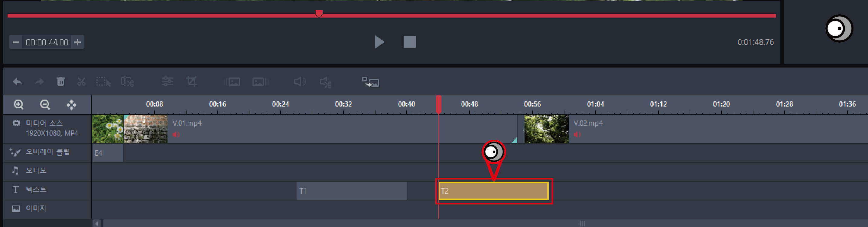Click the horizontal timeline scrollbar thumb
This screenshot has height=227, width=868.
point(485,223)
